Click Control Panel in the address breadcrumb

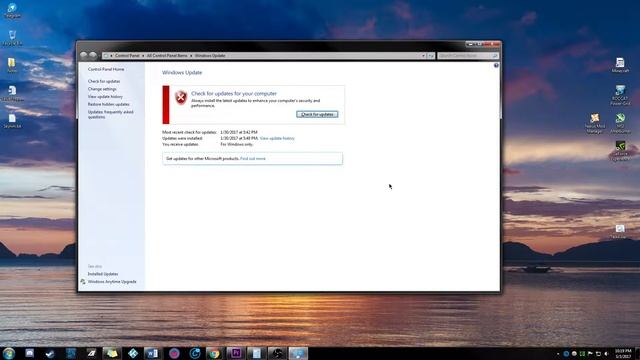pyautogui.click(x=127, y=56)
